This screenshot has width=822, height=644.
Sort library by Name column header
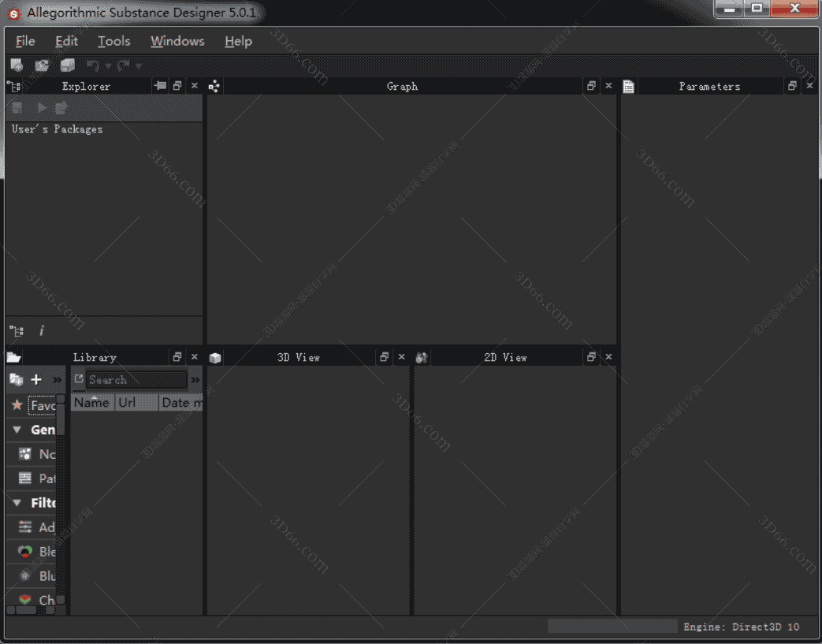91,403
